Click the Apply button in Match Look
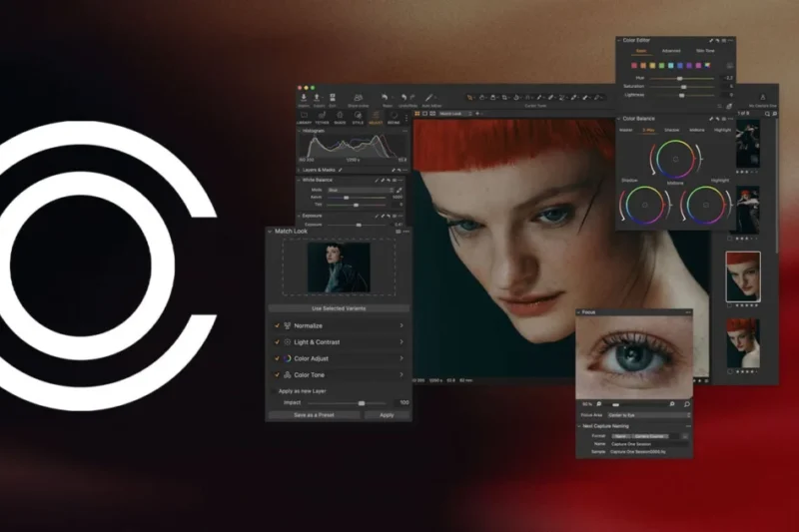The height and width of the screenshot is (532, 799). click(387, 415)
